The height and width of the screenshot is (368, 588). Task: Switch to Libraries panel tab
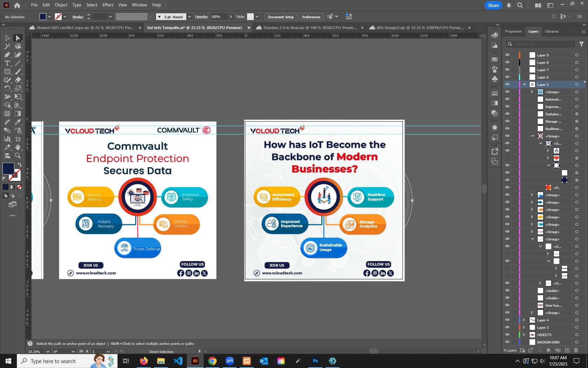click(552, 32)
